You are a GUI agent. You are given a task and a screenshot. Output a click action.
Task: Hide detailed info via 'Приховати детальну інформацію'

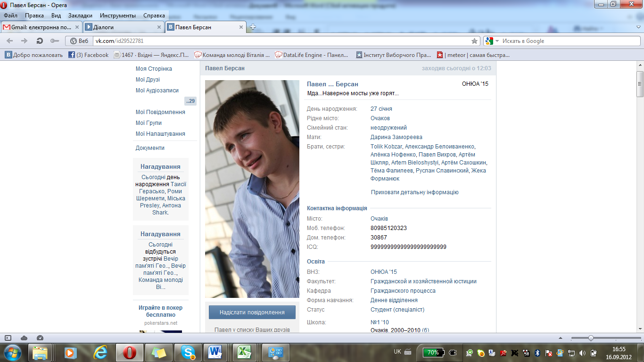point(414,192)
